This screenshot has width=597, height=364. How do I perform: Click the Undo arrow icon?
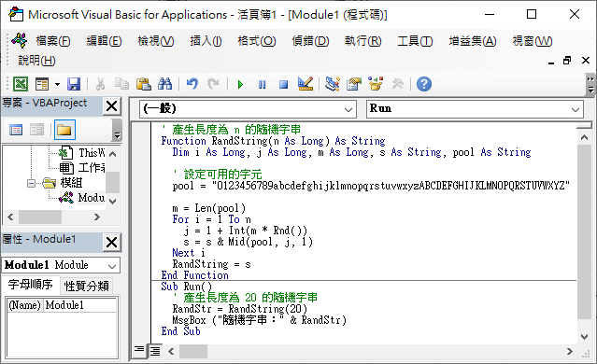tap(192, 84)
